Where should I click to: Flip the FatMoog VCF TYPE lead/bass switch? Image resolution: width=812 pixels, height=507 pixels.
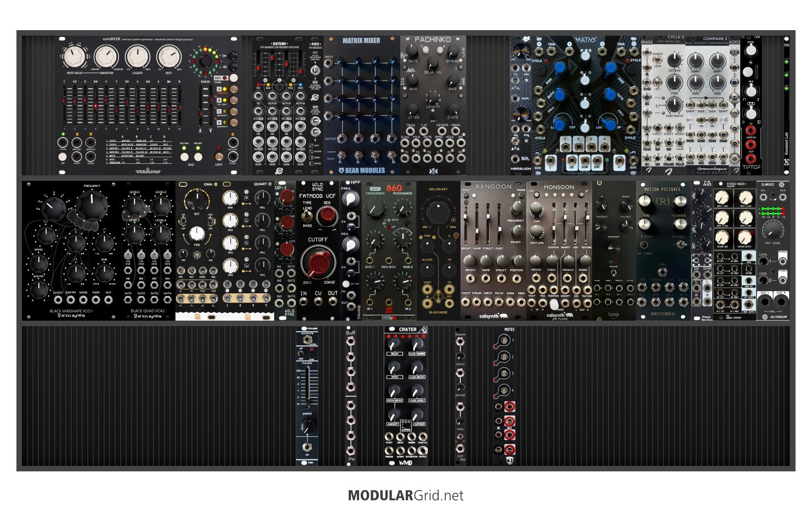point(308,216)
